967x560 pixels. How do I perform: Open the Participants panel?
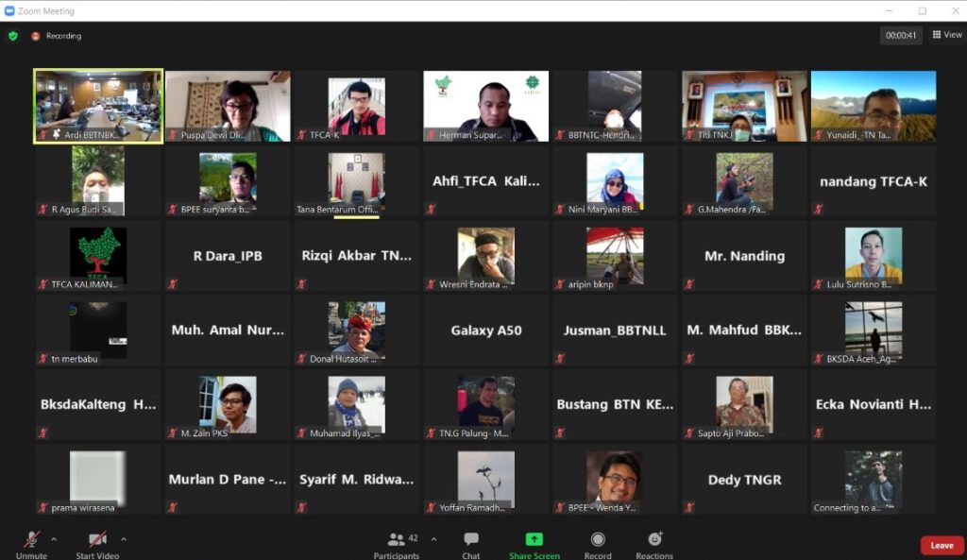pos(397,542)
